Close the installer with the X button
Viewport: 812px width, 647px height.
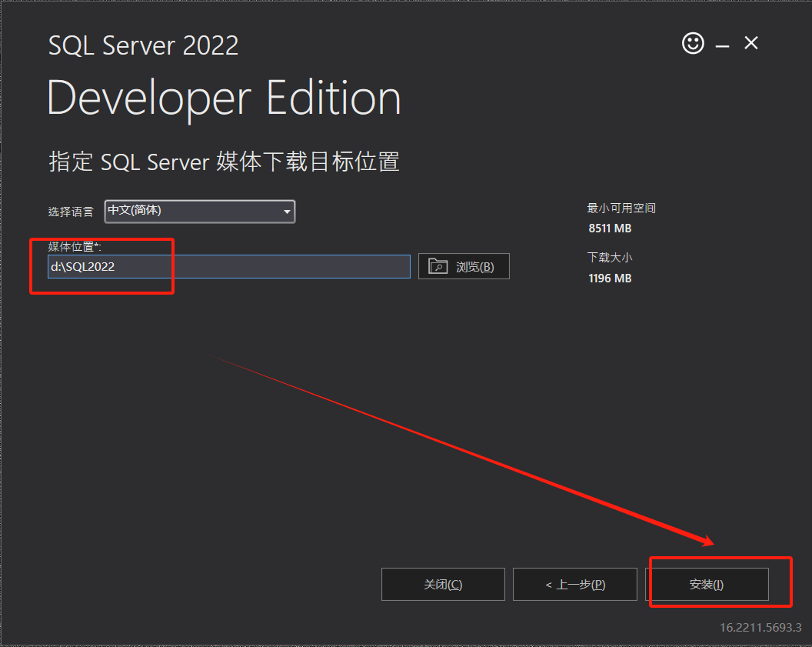coord(750,44)
